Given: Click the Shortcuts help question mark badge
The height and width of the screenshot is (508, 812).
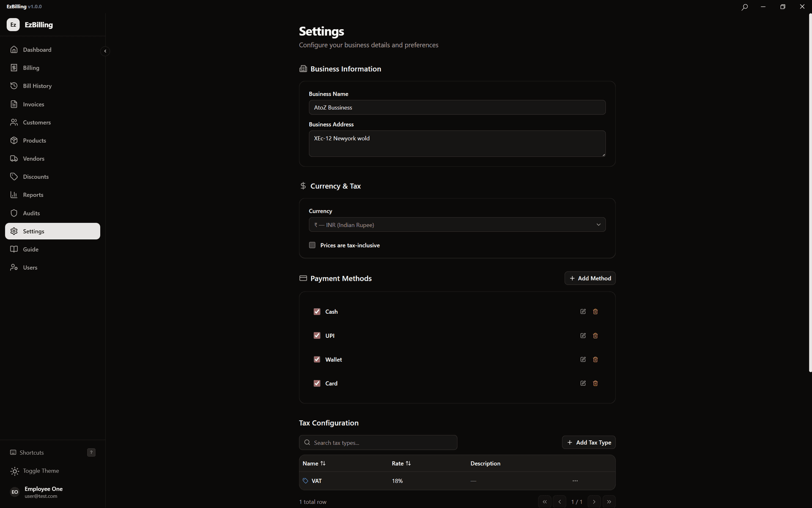Looking at the screenshot, I should tap(91, 453).
